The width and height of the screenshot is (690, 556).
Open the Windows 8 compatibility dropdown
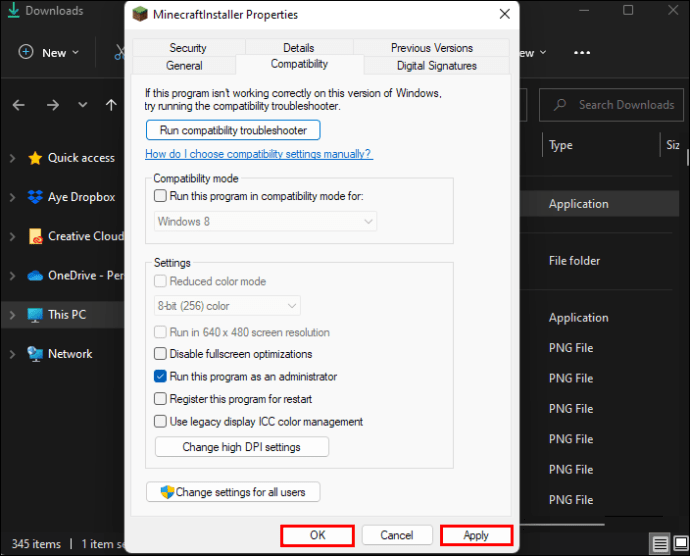[x=266, y=221]
